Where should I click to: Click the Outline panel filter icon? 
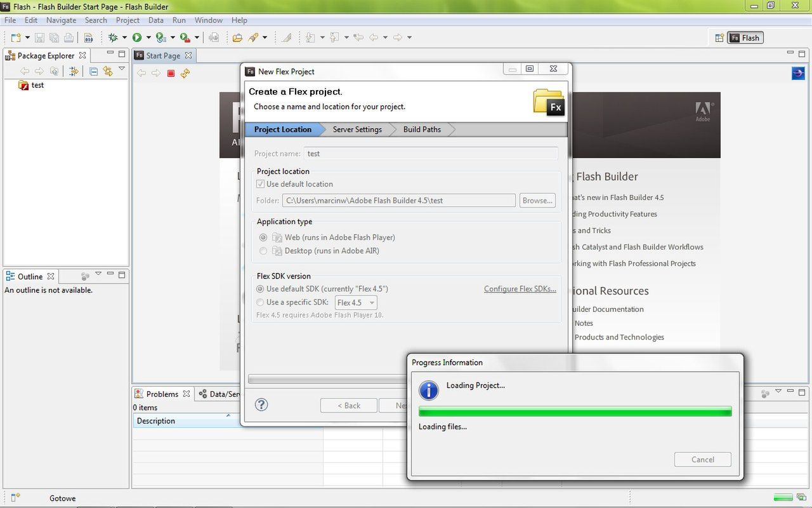pos(85,276)
